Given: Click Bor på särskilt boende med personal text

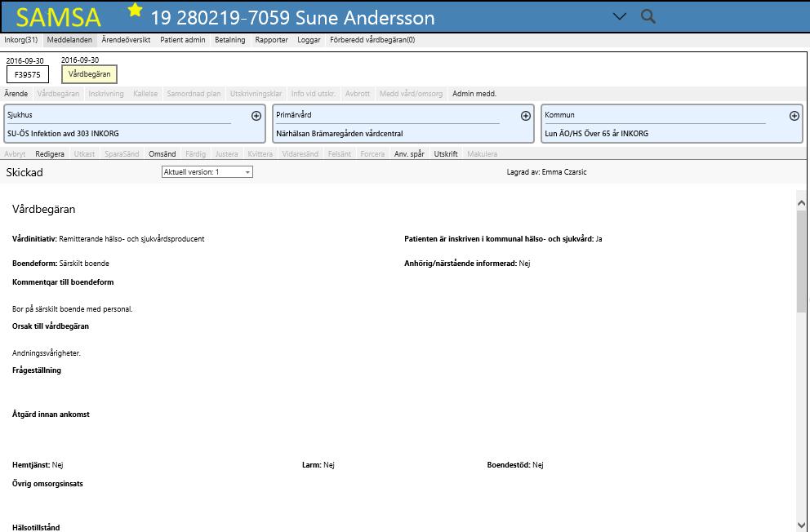Looking at the screenshot, I should coord(73,309).
